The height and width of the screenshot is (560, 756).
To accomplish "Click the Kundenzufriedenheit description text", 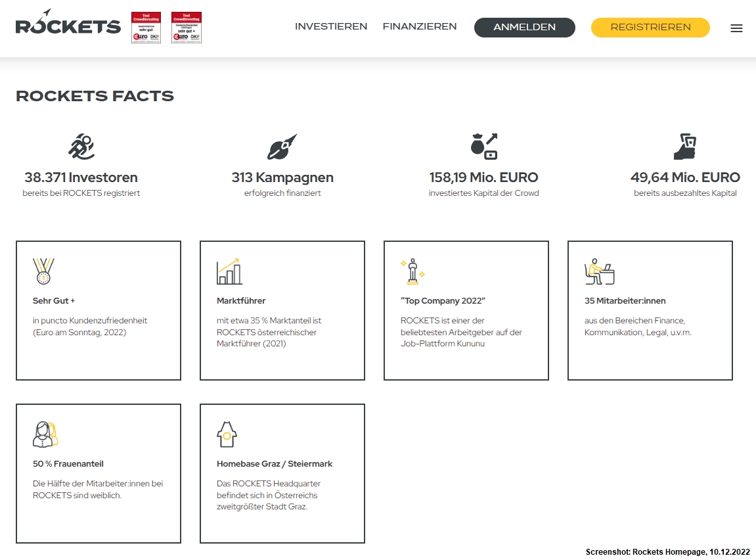I will click(90, 327).
